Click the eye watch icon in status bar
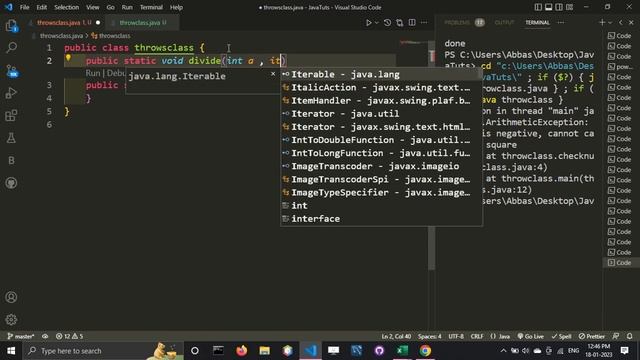Screen dimensions: 640x360 [x=45, y=336]
